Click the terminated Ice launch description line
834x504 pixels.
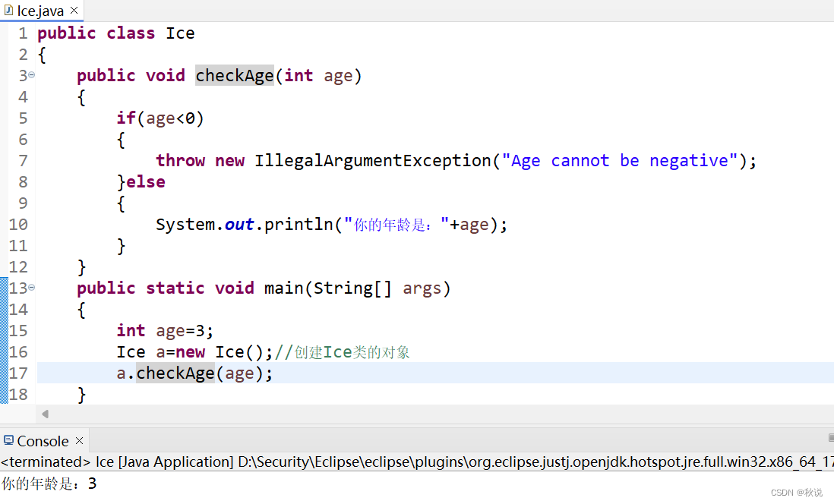417,461
